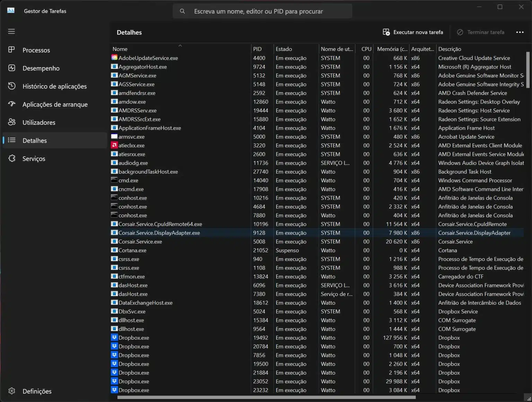Open the Serviços puzzle icon
The width and height of the screenshot is (532, 402).
11,158
